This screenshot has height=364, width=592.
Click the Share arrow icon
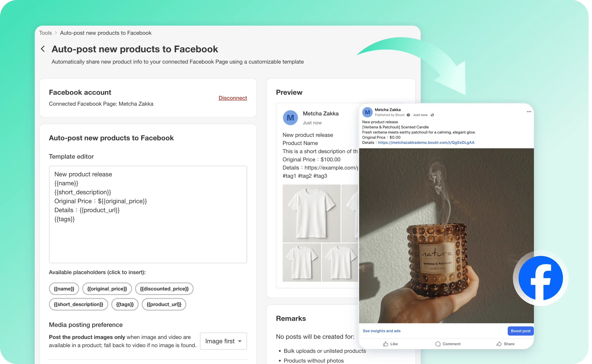(x=499, y=344)
